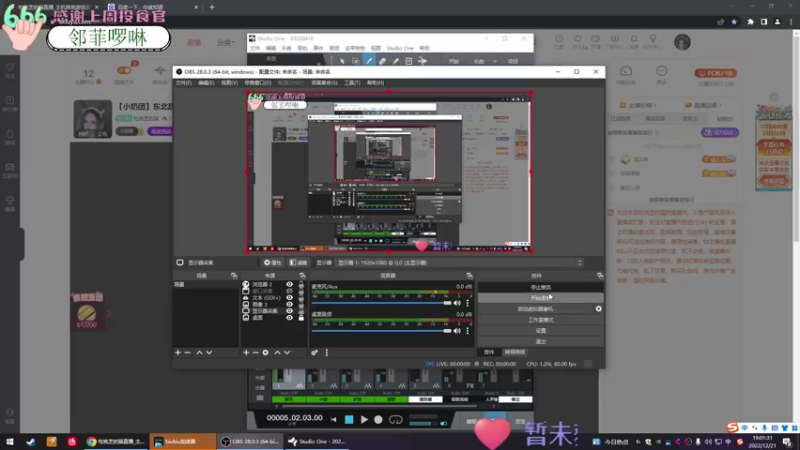
Task: Click the 00005.02.03.00 time display in Studio One
Action: [x=294, y=418]
